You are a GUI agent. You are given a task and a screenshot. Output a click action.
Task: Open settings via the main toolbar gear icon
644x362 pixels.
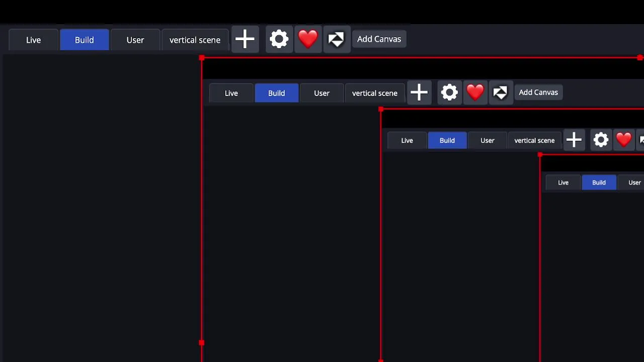[x=279, y=39]
